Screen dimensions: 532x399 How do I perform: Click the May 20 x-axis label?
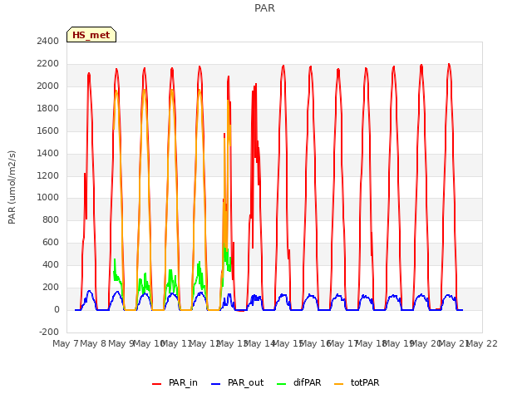[x=426, y=343]
